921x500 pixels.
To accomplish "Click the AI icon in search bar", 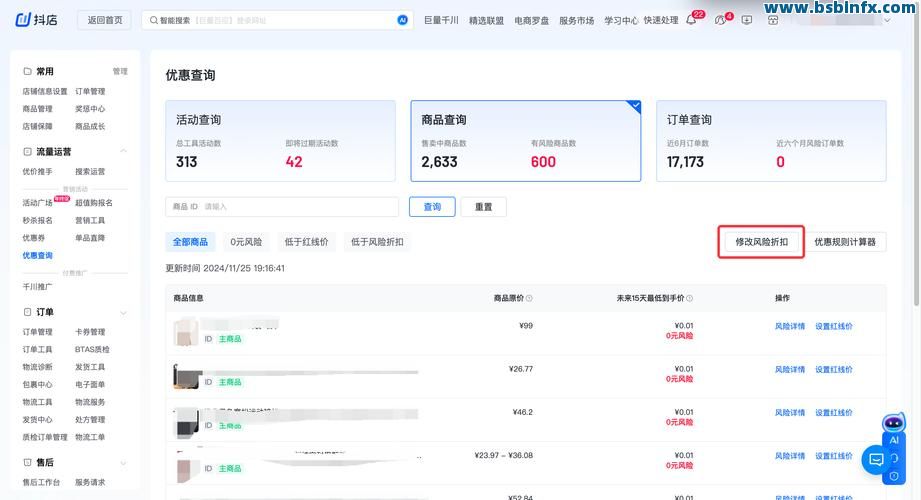I will (402, 20).
